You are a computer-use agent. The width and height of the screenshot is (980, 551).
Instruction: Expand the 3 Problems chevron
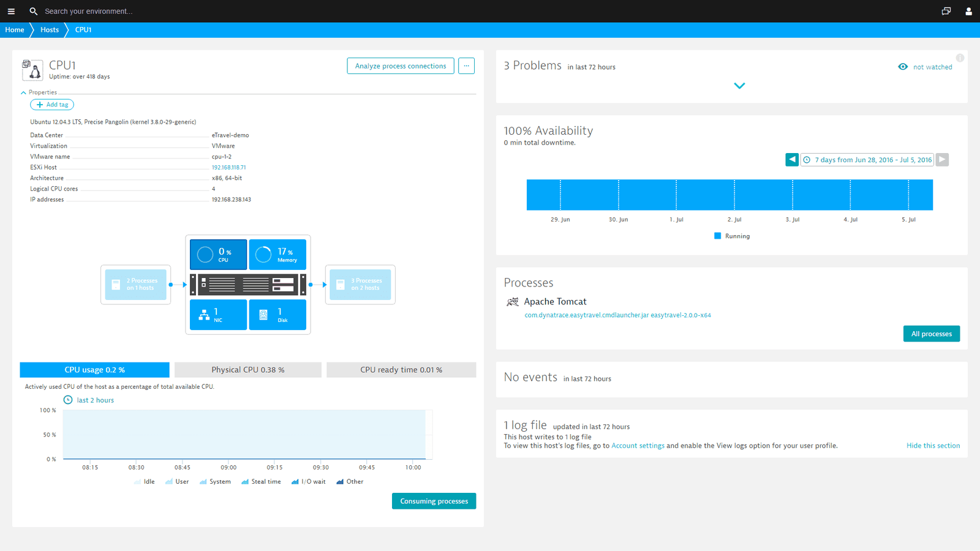pos(739,86)
